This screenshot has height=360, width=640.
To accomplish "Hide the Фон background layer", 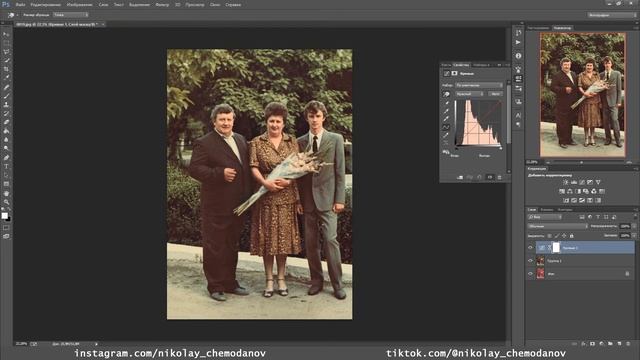I will pos(531,274).
